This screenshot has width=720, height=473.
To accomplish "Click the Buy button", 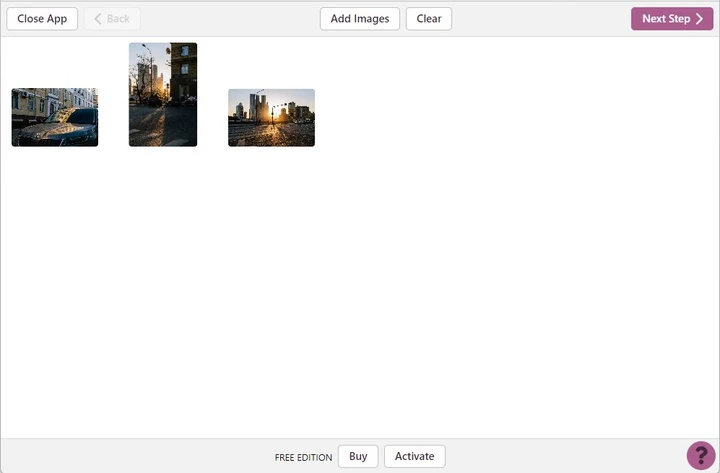I will click(358, 456).
